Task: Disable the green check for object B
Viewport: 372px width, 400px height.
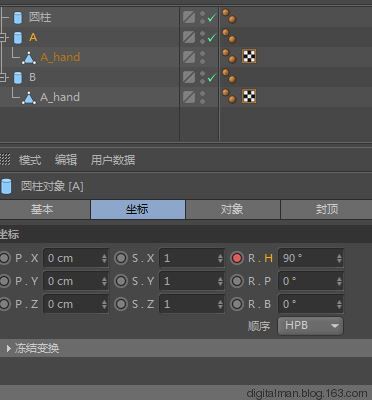Action: 212,78
